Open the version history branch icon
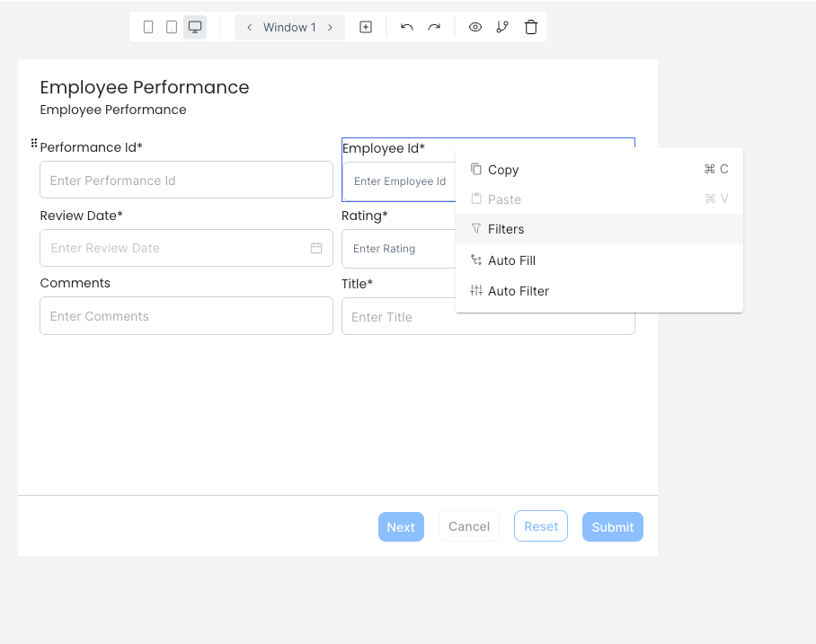 pos(502,26)
